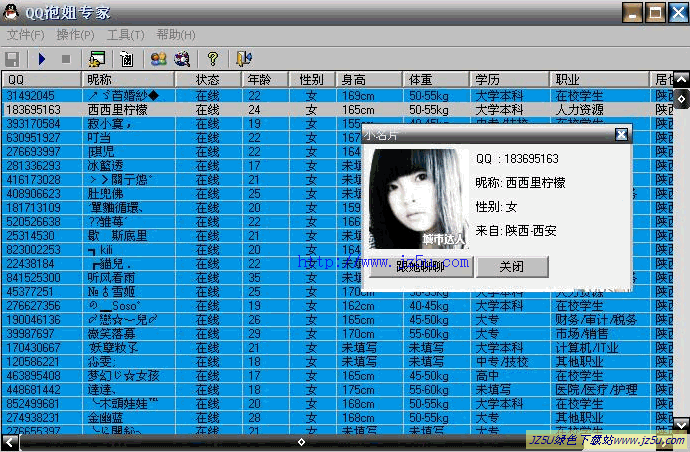Click the horizontal scrollbar diamond thumb
This screenshot has width=690, height=452.
(301, 442)
